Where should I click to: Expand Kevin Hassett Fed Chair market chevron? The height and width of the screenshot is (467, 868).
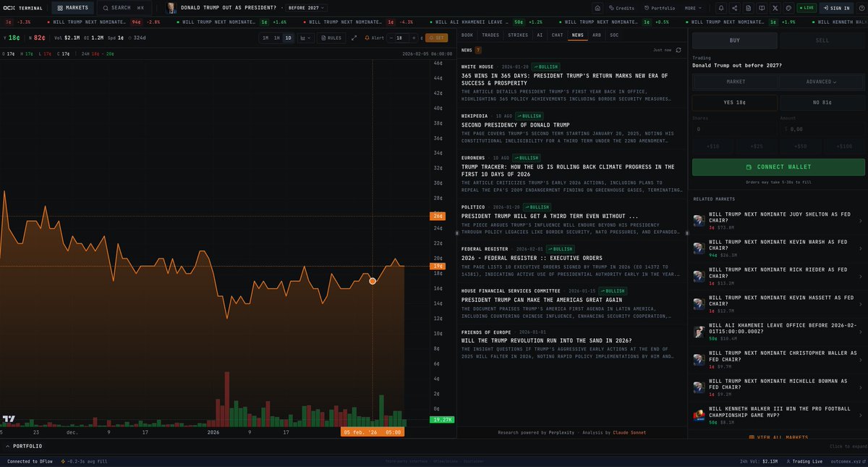pos(860,304)
